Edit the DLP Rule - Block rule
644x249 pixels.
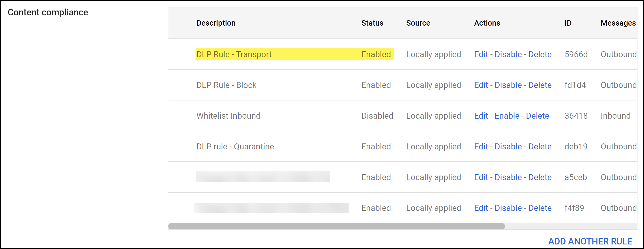[x=481, y=85]
